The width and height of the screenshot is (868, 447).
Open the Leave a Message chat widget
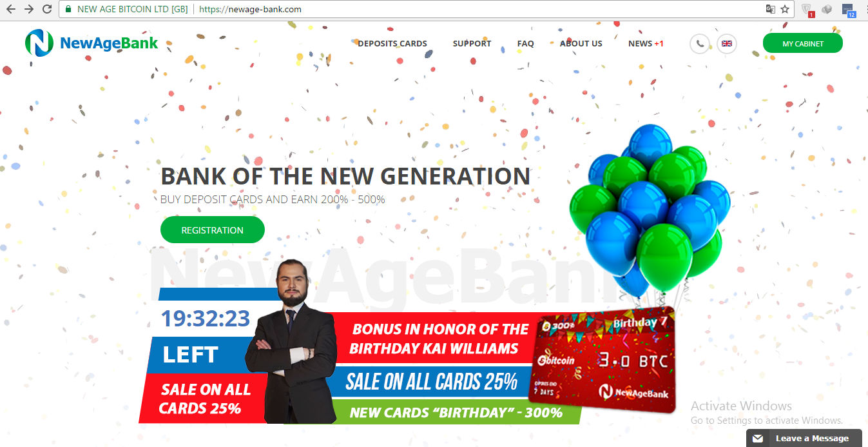804,439
